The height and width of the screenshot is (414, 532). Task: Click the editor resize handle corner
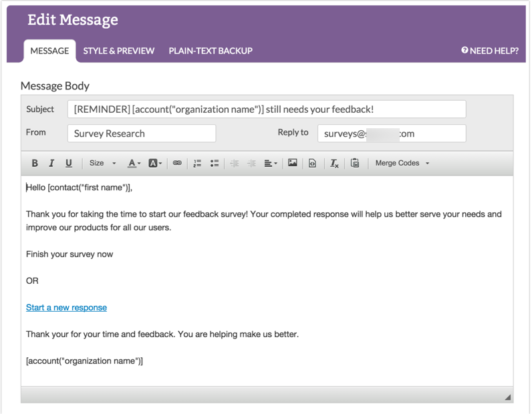point(507,397)
